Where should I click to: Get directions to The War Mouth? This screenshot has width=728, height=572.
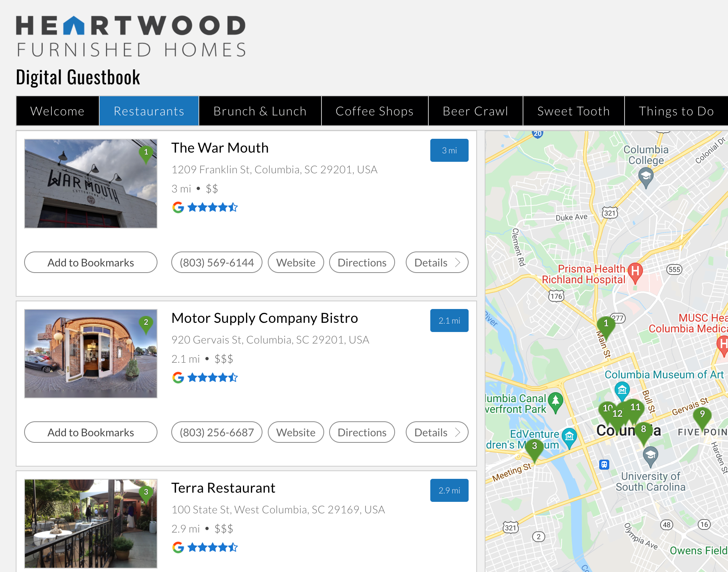[362, 262]
